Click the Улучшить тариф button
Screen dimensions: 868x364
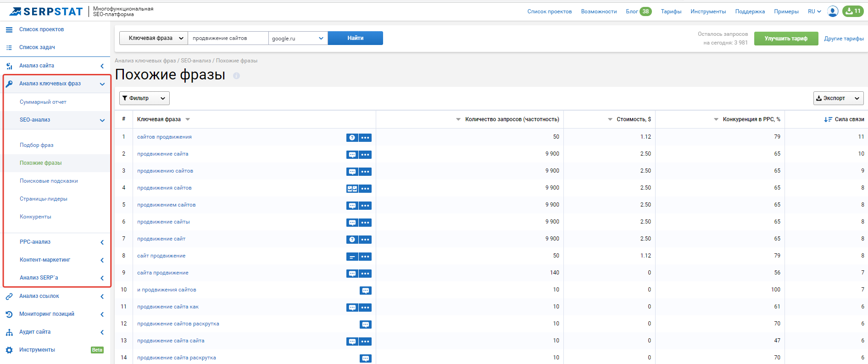point(786,39)
